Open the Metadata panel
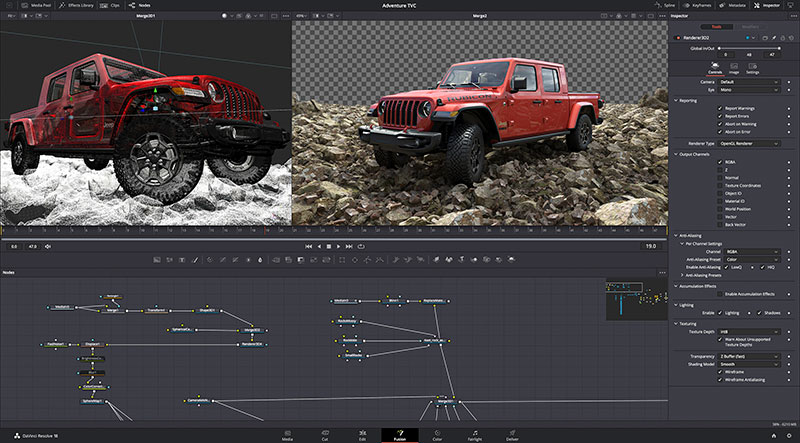Screen dimensions: 800x443 [x=732, y=5]
